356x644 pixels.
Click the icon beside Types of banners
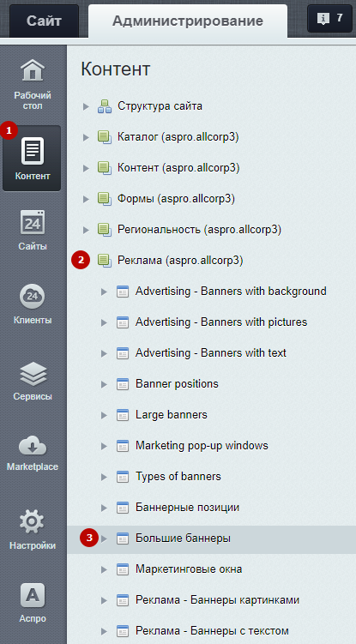click(123, 477)
